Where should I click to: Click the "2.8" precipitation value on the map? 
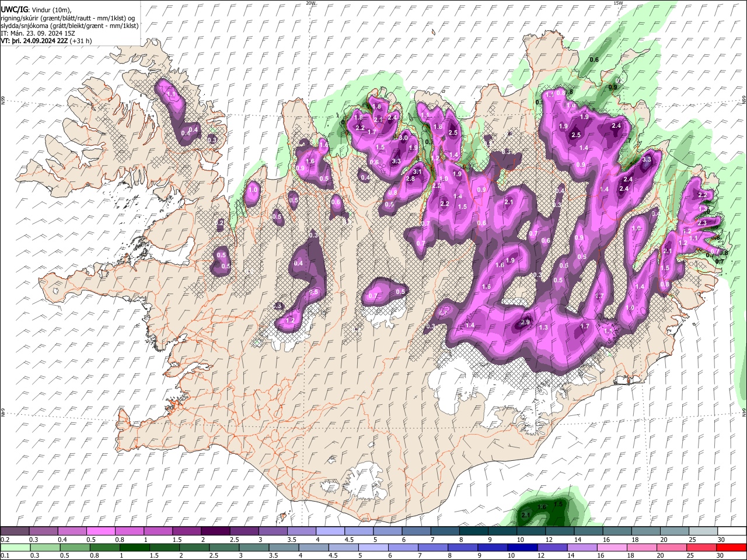click(x=410, y=179)
